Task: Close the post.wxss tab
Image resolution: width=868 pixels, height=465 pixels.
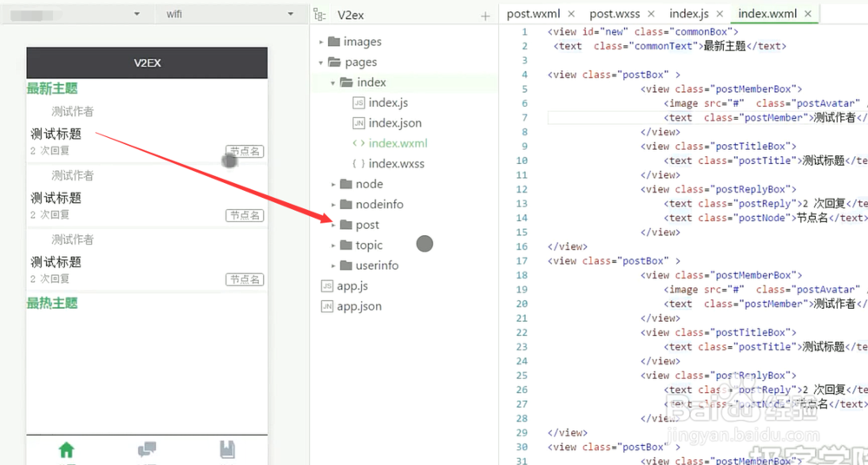Action: [651, 14]
